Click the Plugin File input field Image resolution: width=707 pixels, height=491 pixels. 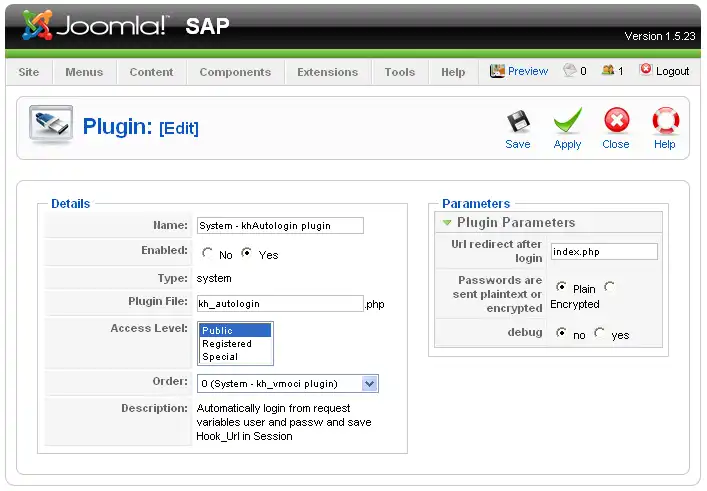point(279,303)
